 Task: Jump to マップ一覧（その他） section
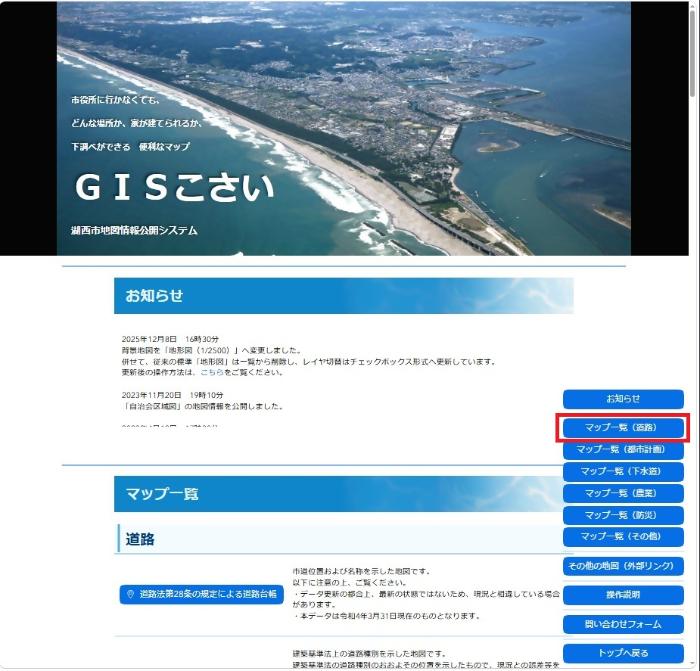coord(623,537)
